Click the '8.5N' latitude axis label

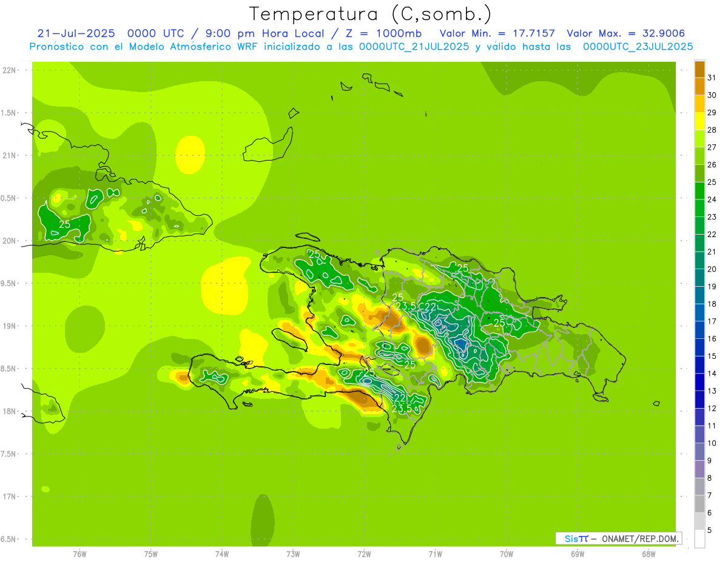(x=8, y=369)
